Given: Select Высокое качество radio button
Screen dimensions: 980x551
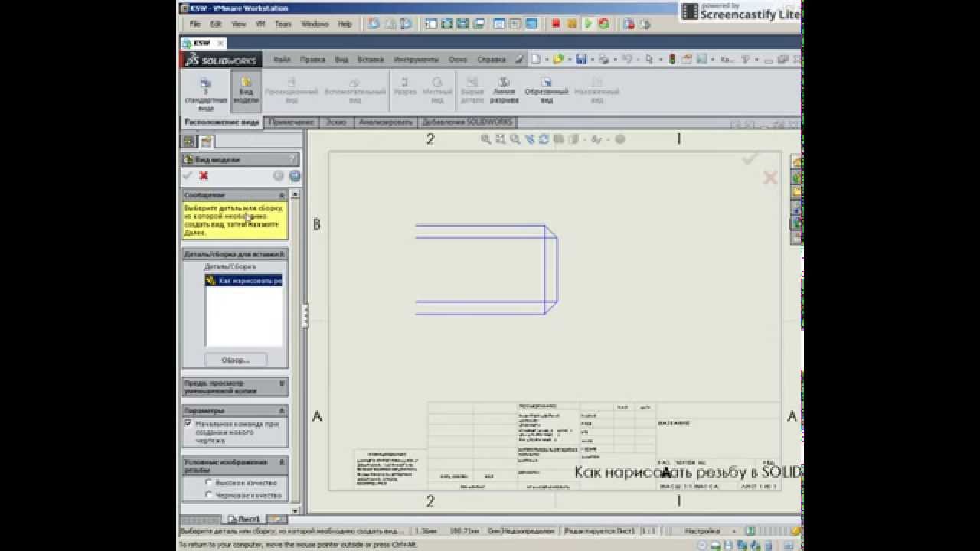Looking at the screenshot, I should click(209, 482).
